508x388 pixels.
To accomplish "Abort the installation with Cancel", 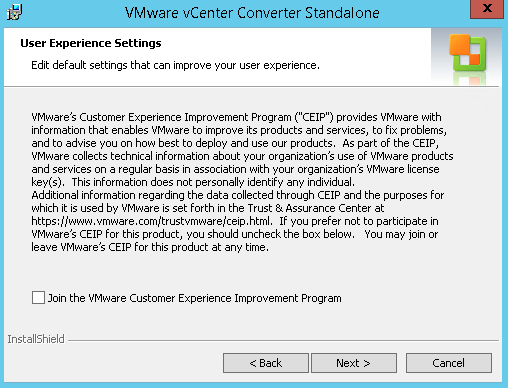I will [449, 363].
